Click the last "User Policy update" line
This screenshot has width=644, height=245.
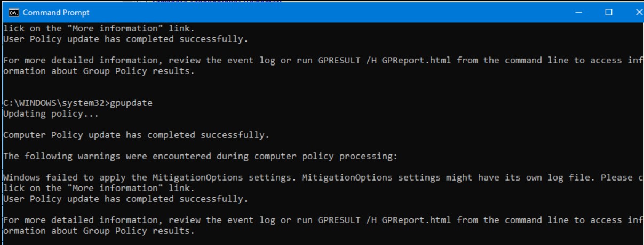coord(125,199)
